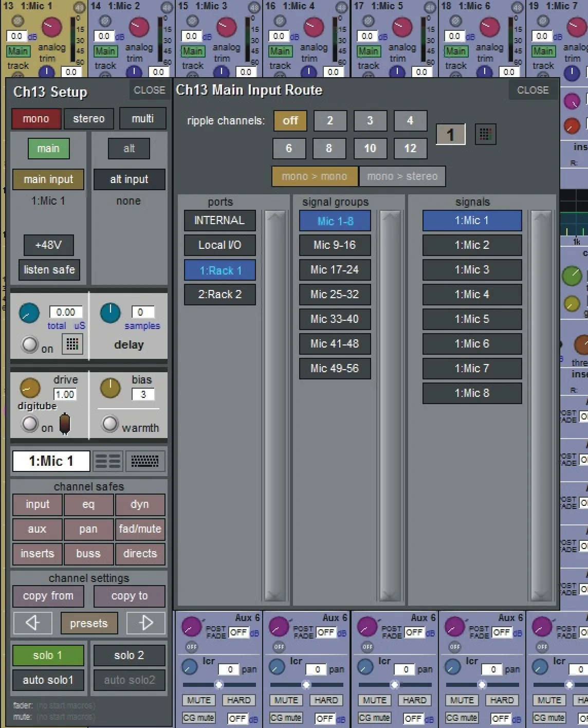Go to next channel with right arrow
588x728 pixels.
click(x=146, y=623)
